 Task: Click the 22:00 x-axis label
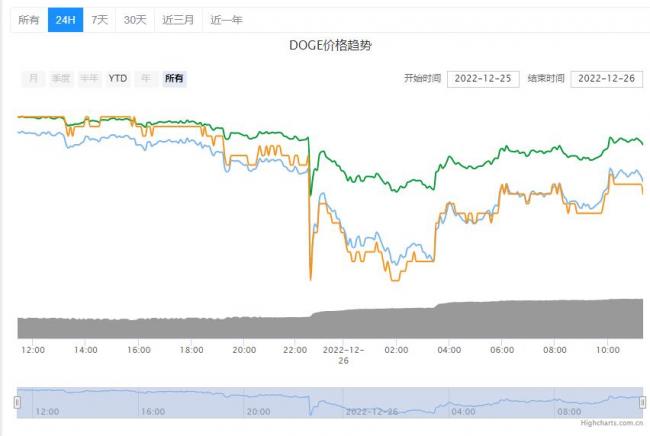click(x=295, y=350)
